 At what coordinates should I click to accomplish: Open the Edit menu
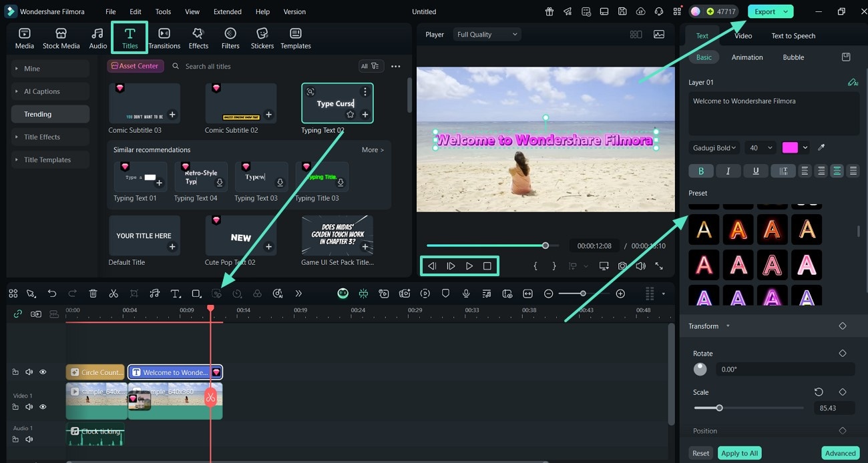[136, 12]
